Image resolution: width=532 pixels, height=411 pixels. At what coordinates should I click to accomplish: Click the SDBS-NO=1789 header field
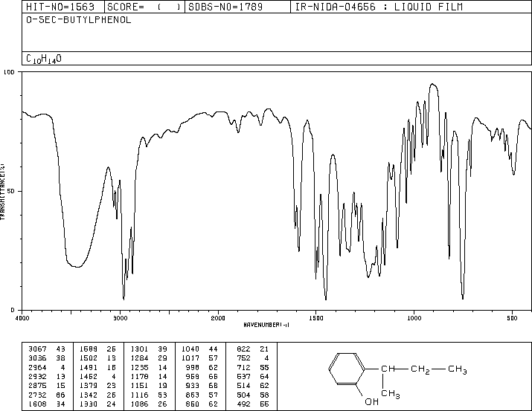[237, 7]
